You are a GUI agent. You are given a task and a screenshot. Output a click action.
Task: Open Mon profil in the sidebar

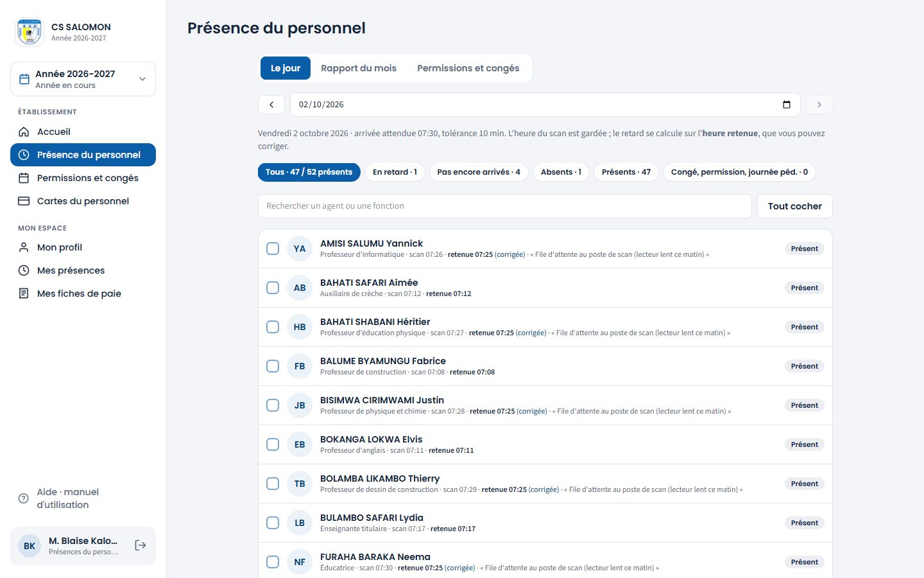pos(83,247)
